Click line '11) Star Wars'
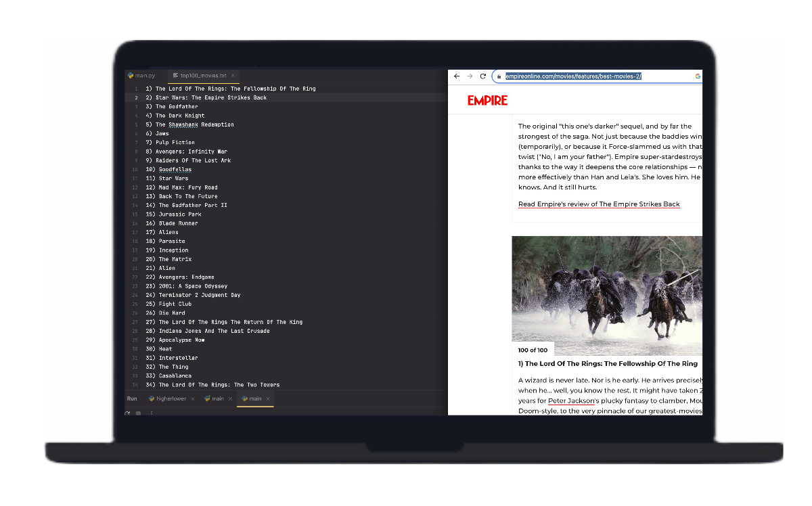Image resolution: width=812 pixels, height=506 pixels. (167, 179)
